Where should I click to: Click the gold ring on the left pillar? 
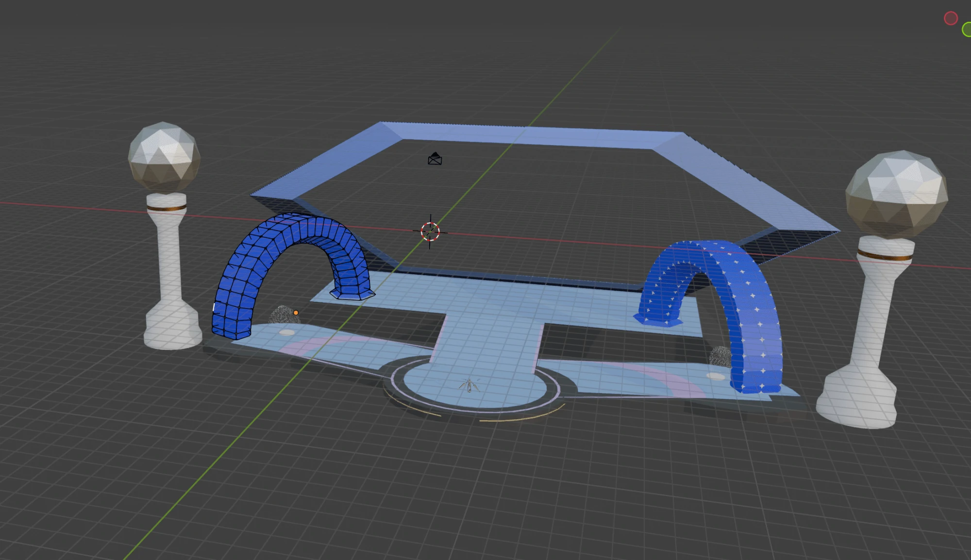(167, 208)
